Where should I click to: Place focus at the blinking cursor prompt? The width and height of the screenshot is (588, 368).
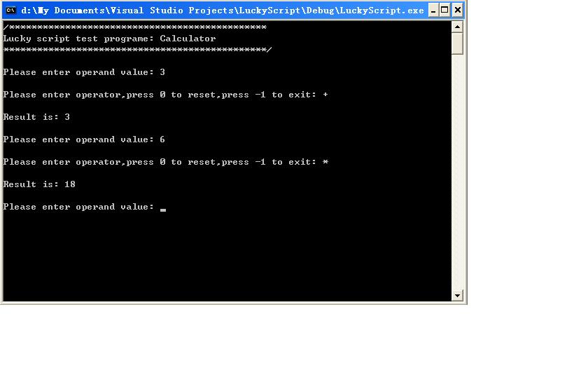pos(162,207)
